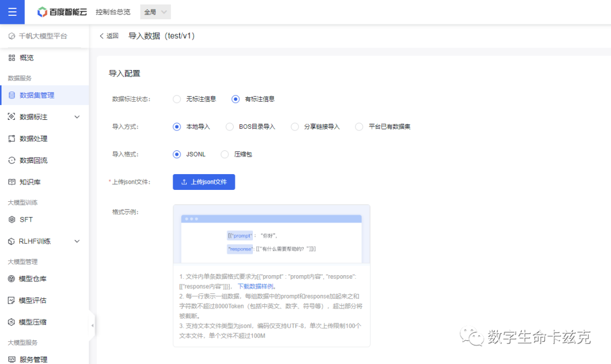This screenshot has height=364, width=611.
Task: Select 本地导入 import method
Action: 177,127
